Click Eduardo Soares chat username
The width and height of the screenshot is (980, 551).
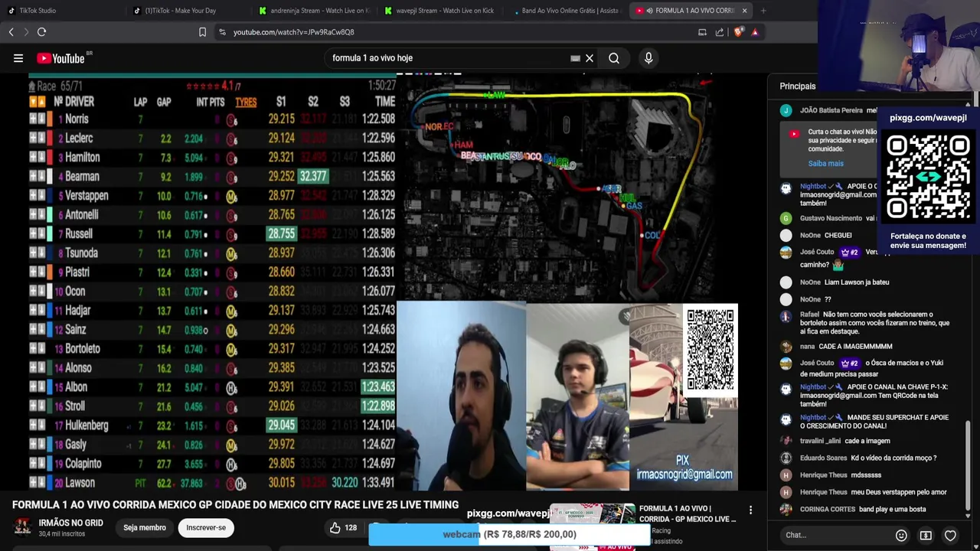click(823, 458)
